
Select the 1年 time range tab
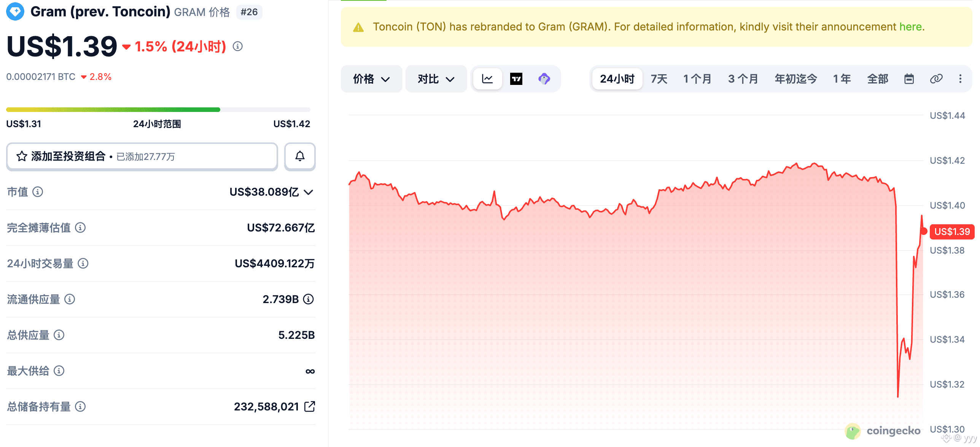[842, 79]
